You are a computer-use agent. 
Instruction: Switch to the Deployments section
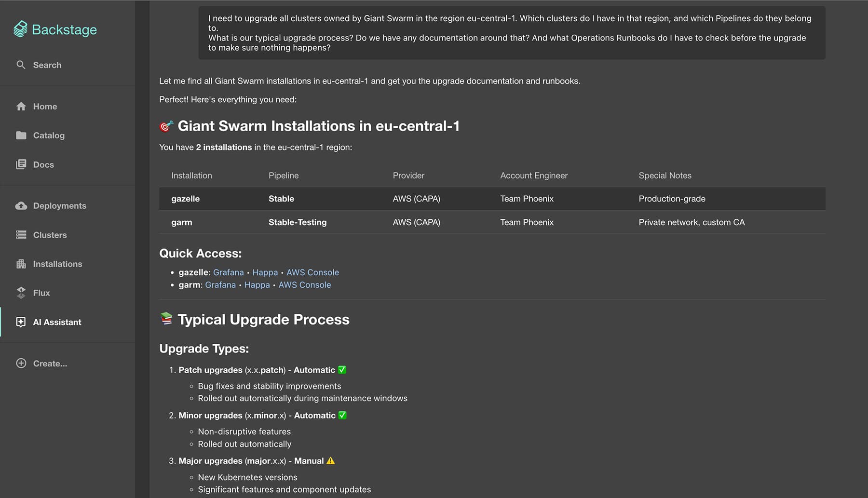[x=59, y=205]
